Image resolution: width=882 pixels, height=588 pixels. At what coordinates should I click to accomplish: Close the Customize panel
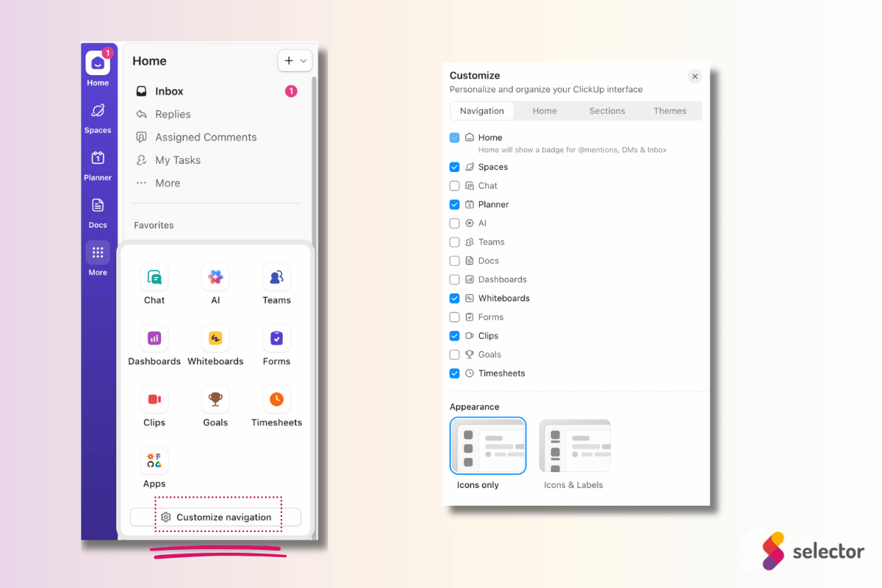point(695,76)
